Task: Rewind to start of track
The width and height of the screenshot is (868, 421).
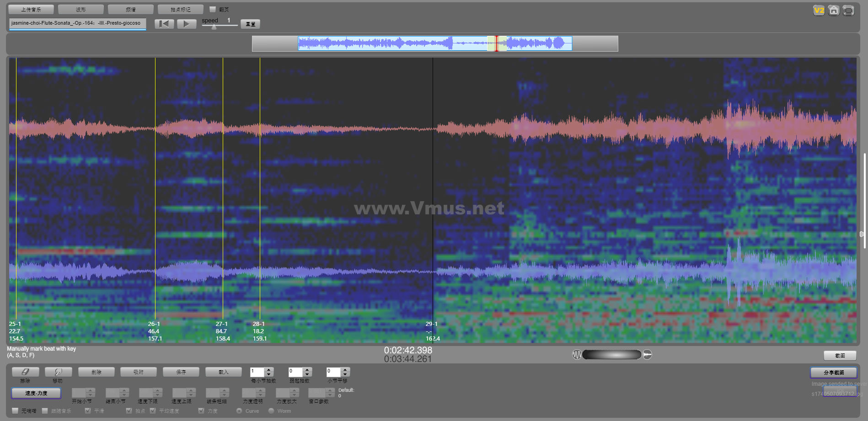Action: 164,24
